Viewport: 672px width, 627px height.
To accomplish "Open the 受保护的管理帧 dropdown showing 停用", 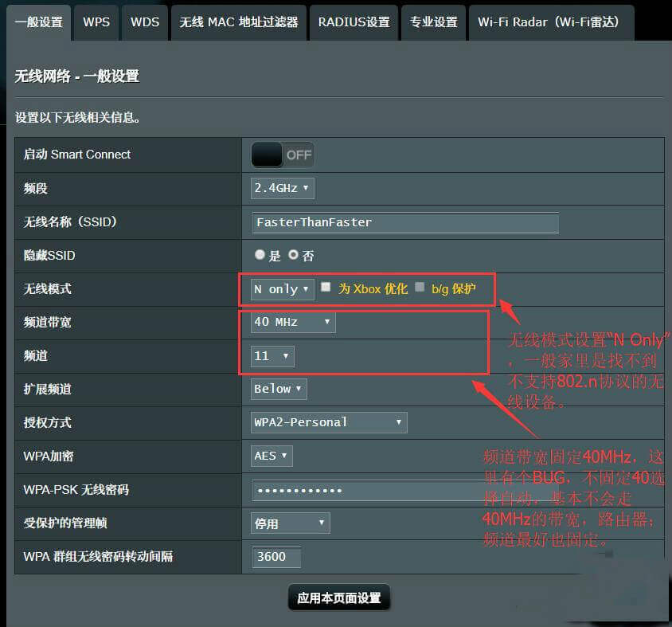I will [289, 523].
